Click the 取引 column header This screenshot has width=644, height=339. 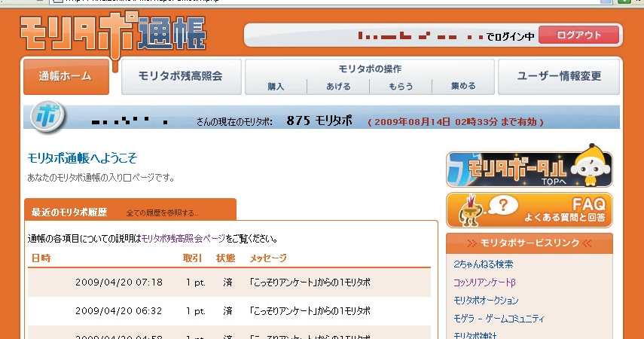pyautogui.click(x=192, y=258)
